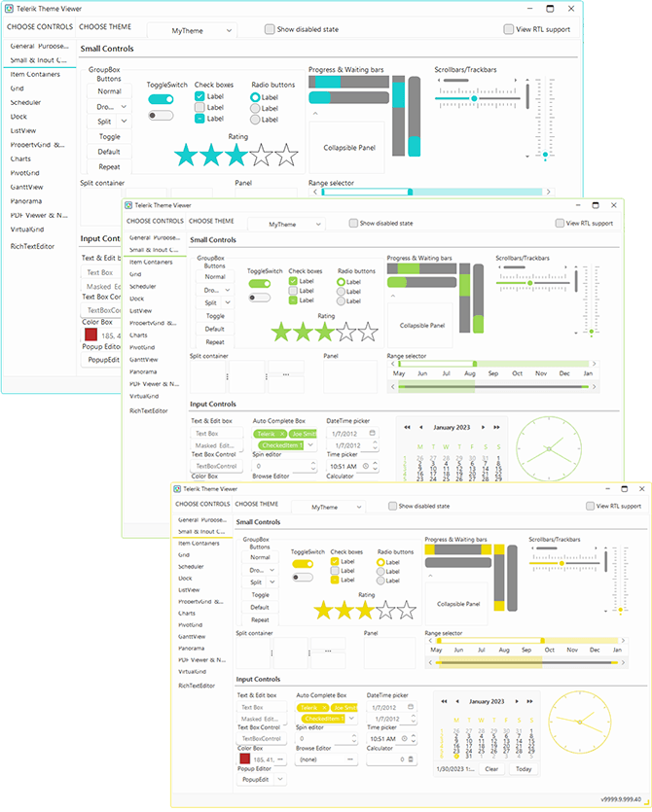
Task: Select third Label radio button in teal window
Action: point(255,120)
